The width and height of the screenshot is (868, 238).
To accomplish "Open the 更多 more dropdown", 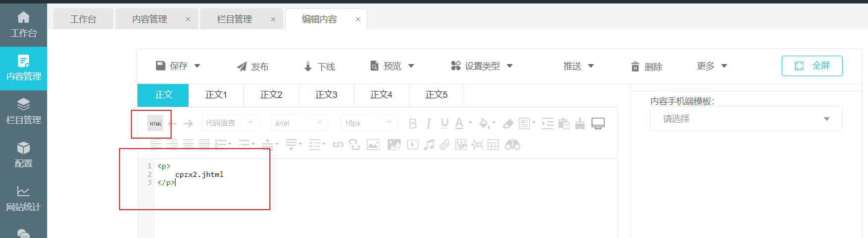I will [724, 66].
